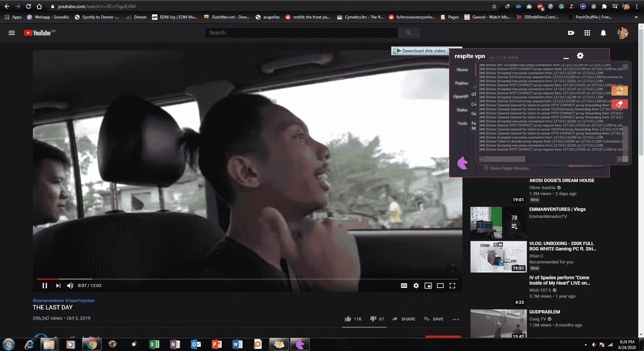Open video player settings gear
The width and height of the screenshot is (644, 351).
pyautogui.click(x=416, y=286)
